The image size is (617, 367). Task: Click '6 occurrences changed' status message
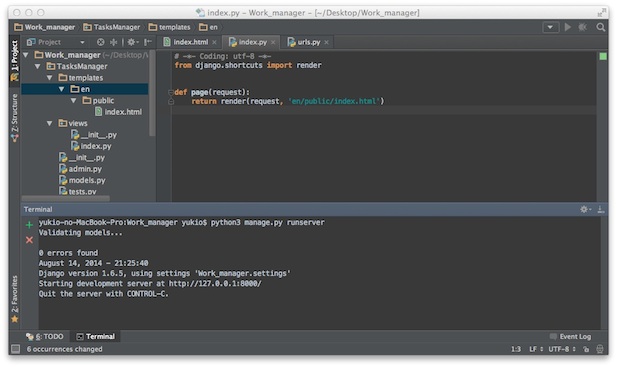(65, 349)
